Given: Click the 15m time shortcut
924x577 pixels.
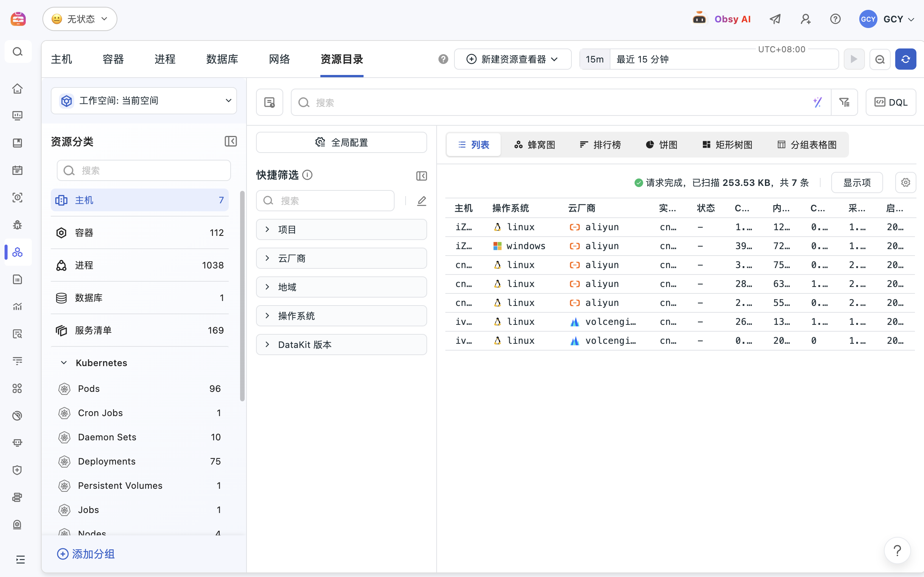Looking at the screenshot, I should pyautogui.click(x=595, y=59).
